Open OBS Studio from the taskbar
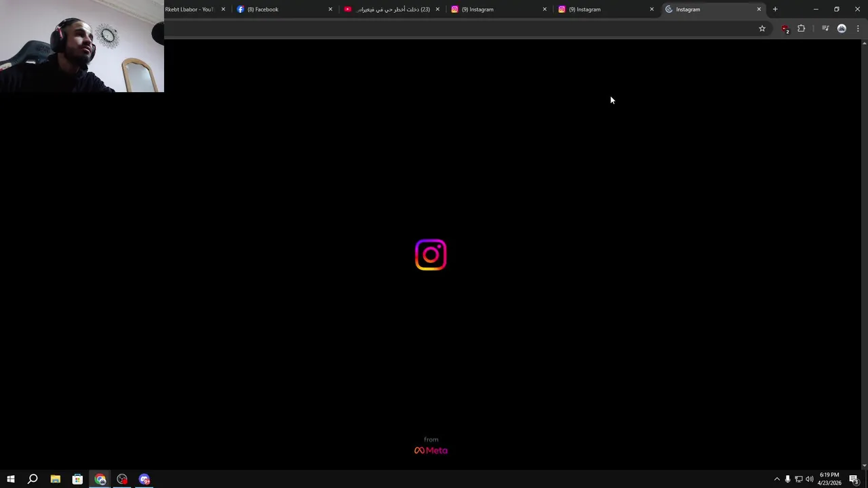Viewport: 868px width, 488px height. (x=122, y=479)
